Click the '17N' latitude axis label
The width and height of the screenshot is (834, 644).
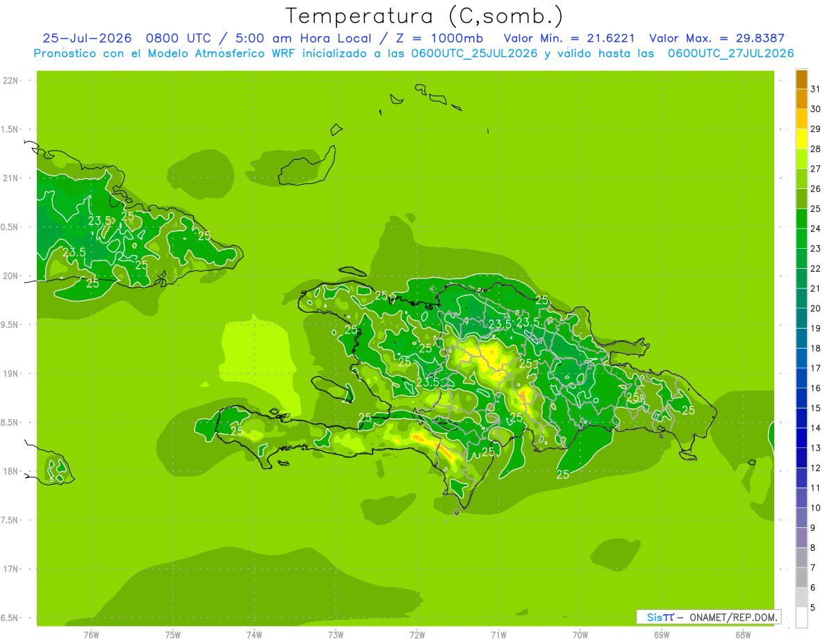(11, 569)
